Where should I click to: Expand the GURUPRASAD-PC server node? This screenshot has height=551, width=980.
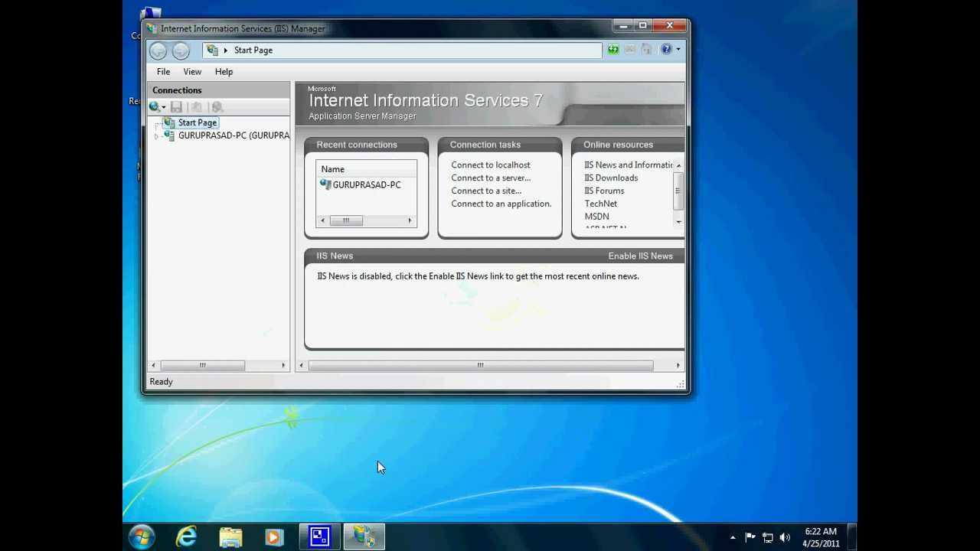coord(156,136)
